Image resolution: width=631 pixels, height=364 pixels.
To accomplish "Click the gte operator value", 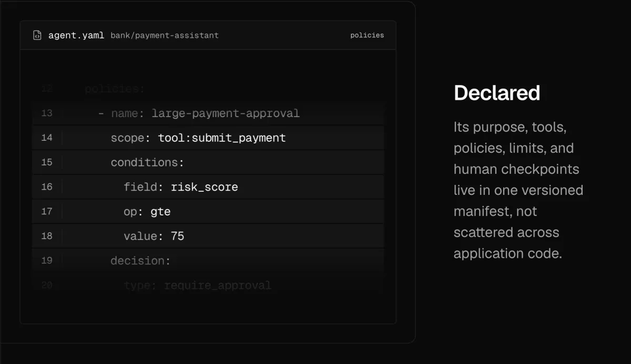I will coord(160,212).
